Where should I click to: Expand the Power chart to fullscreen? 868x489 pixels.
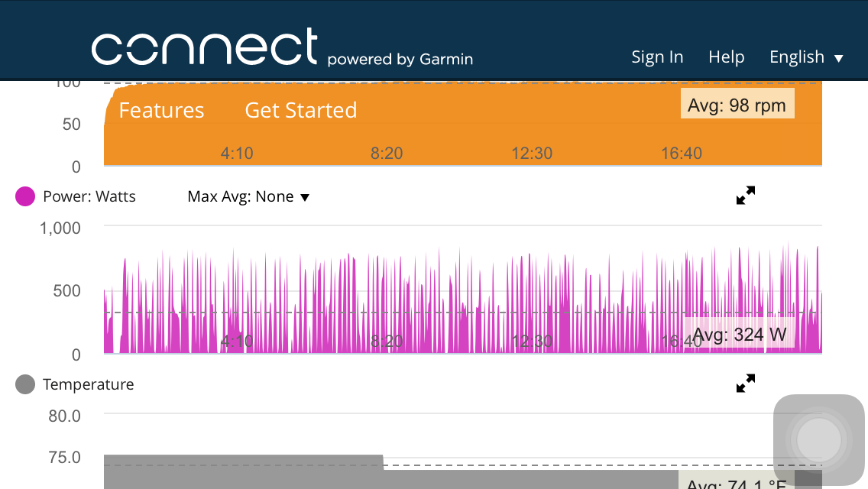tap(745, 195)
